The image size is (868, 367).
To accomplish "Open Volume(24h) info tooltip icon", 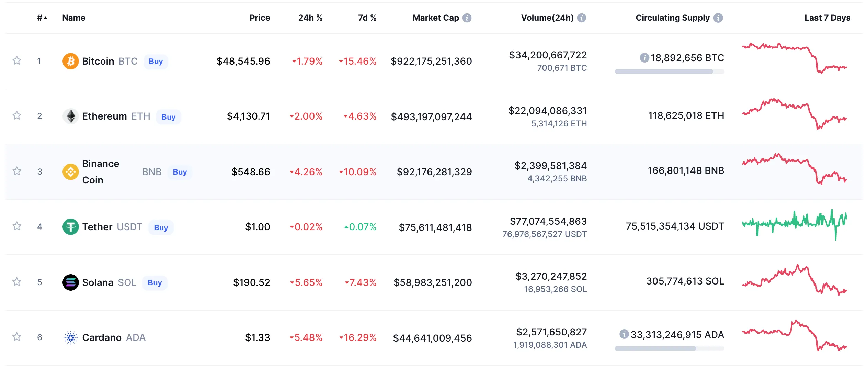I will click(582, 18).
